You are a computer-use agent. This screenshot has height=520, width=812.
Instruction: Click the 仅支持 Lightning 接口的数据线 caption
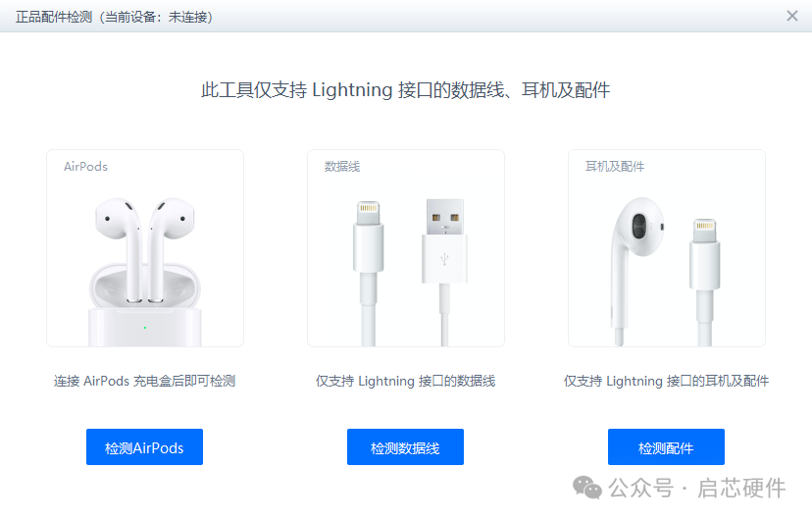[x=405, y=382]
